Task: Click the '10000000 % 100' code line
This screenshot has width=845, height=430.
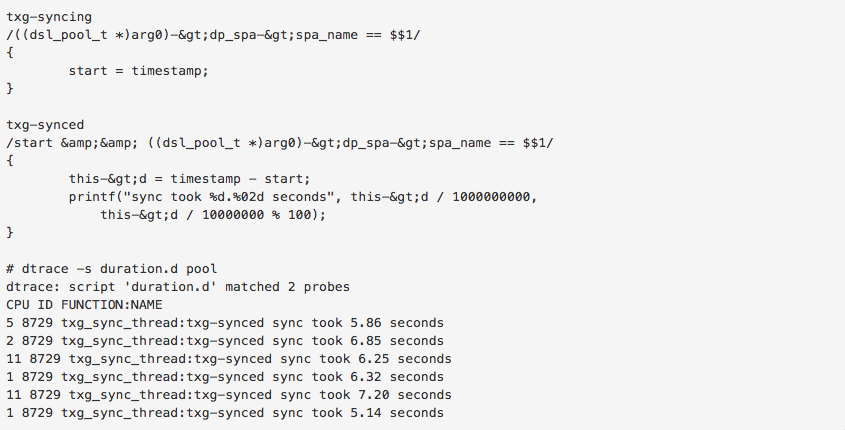Action: coord(212,215)
